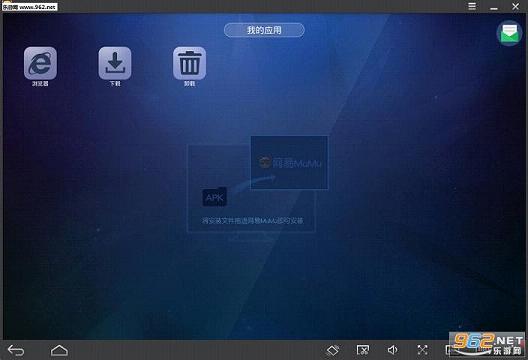Take a screenshot with the scissors icon
The width and height of the screenshot is (528, 360).
pos(363,350)
